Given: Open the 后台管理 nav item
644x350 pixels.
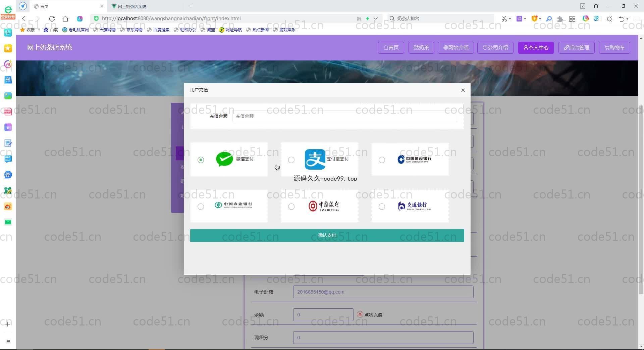Looking at the screenshot, I should pyautogui.click(x=577, y=48).
